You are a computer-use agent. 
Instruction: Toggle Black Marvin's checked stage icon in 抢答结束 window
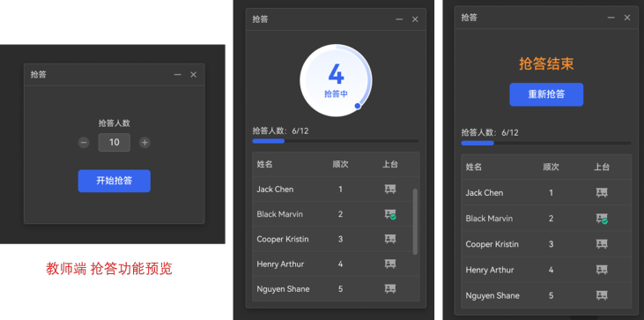click(x=602, y=219)
